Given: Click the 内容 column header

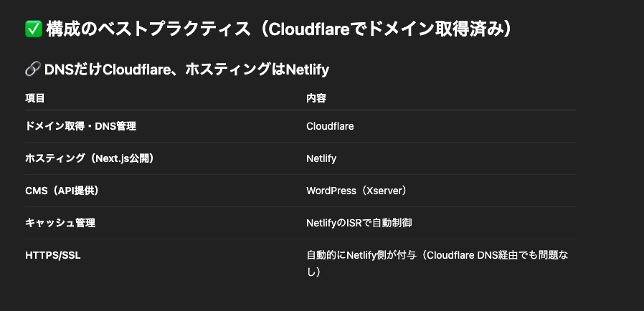Looking at the screenshot, I should [x=316, y=98].
